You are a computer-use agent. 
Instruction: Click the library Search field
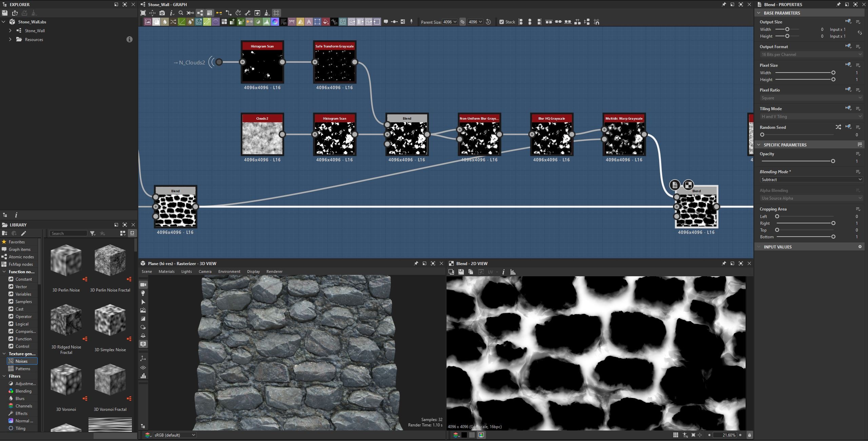(68, 233)
